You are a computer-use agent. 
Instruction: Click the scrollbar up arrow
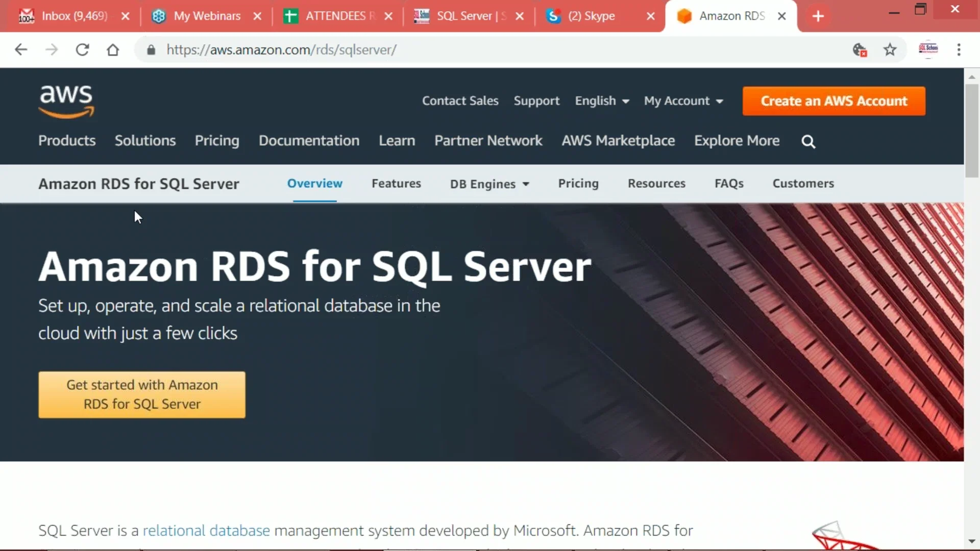click(972, 77)
